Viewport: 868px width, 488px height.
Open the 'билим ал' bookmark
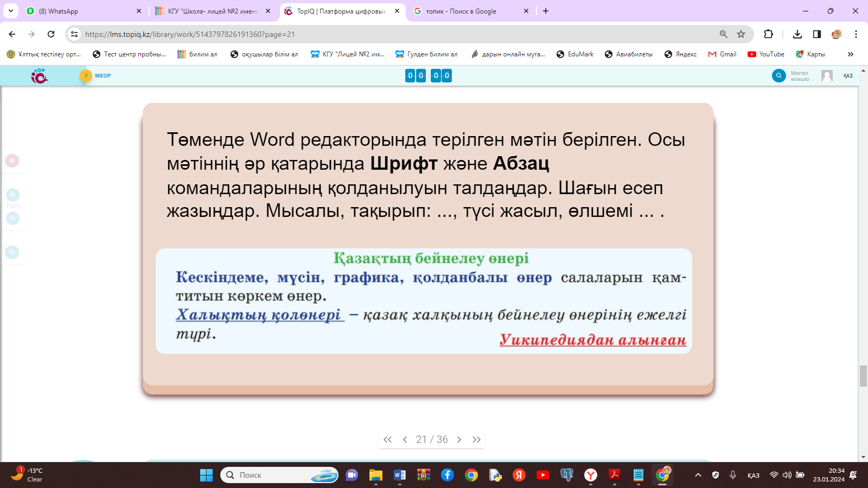pos(197,54)
